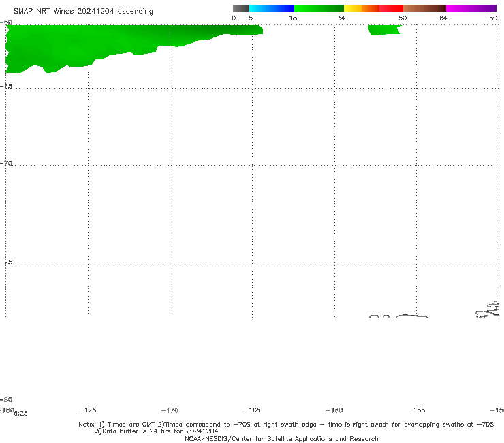Click the longitude label '-170'
Screen dimensions: 504x443
(x=170, y=410)
